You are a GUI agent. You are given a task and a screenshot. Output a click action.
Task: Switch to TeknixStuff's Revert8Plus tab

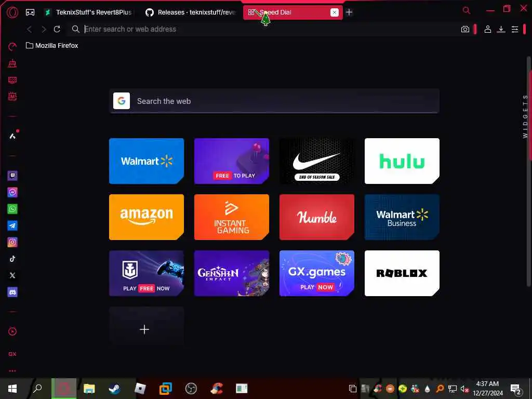pyautogui.click(x=89, y=12)
